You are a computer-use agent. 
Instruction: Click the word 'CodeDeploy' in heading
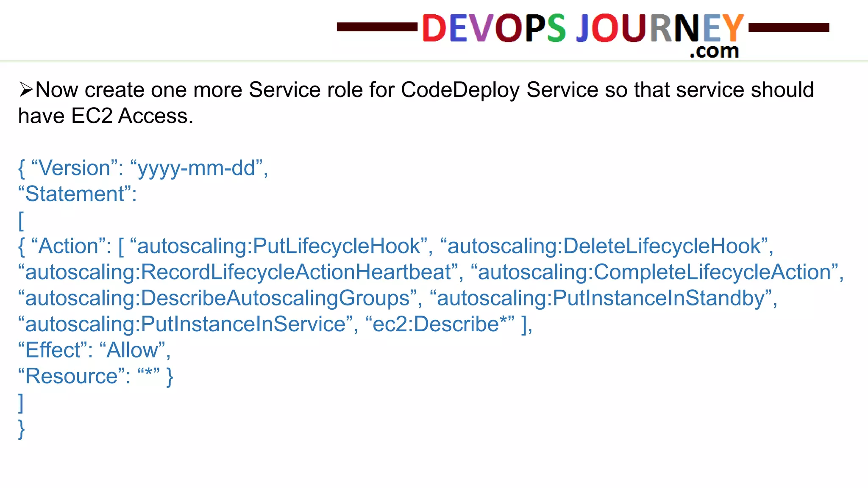coord(460,90)
